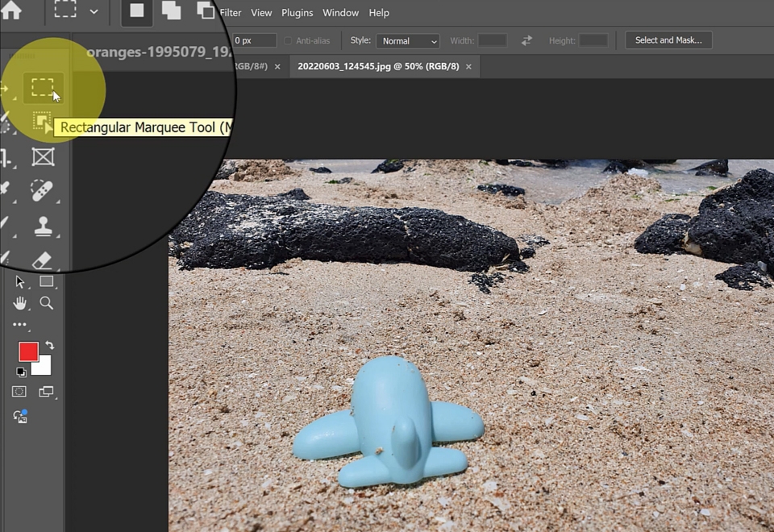
Task: Swap the Width and Height values
Action: 526,40
